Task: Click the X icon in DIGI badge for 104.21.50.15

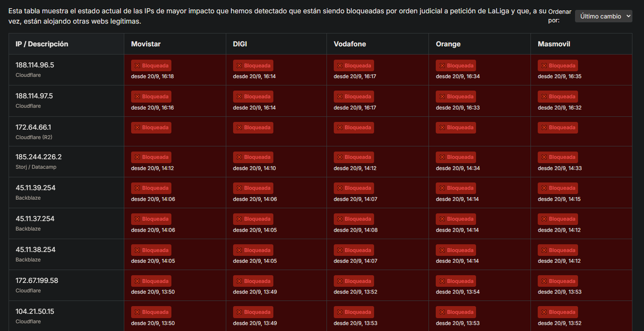Action: coord(239,312)
